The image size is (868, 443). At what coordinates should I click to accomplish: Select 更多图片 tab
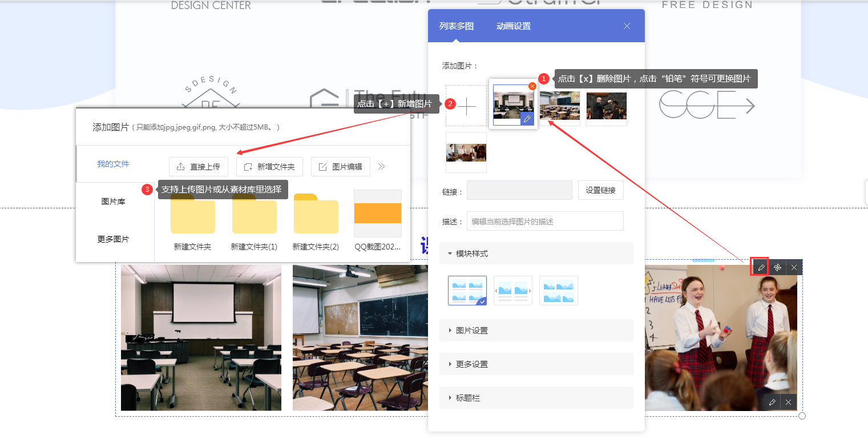[113, 239]
